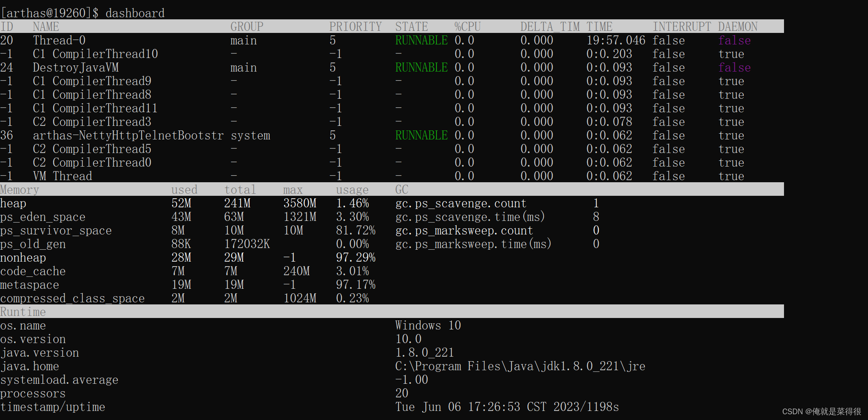Click thread name 'DestroyJavaVM'

point(76,67)
